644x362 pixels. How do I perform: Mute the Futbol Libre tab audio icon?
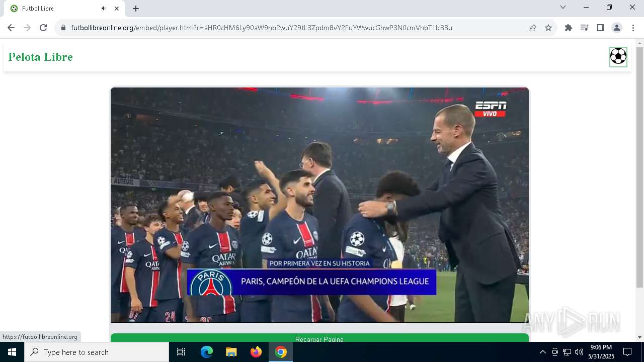tap(104, 9)
